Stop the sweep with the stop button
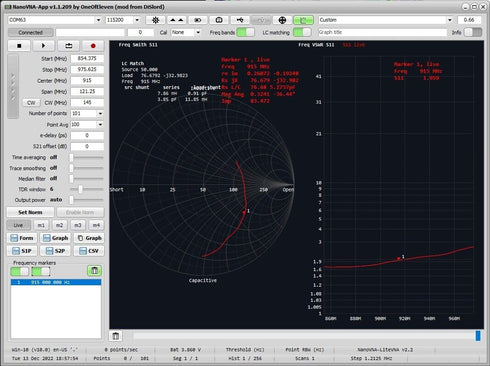Screen dimensions: 490x366 click(x=19, y=46)
